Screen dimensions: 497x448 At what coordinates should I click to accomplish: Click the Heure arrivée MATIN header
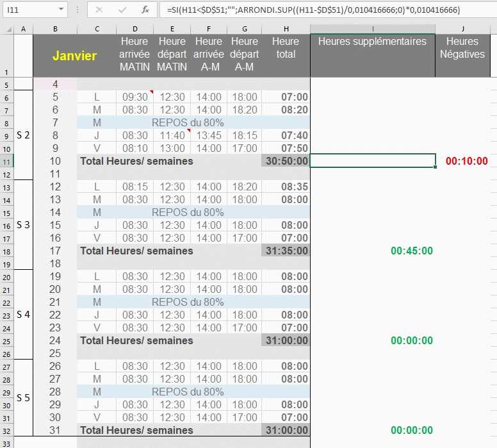point(134,56)
